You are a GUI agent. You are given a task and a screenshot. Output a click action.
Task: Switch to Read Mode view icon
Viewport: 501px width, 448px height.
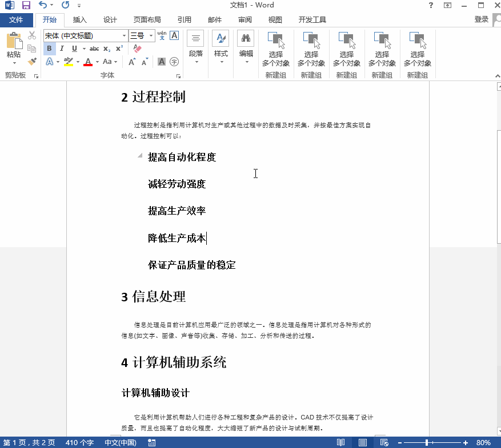pos(340,442)
